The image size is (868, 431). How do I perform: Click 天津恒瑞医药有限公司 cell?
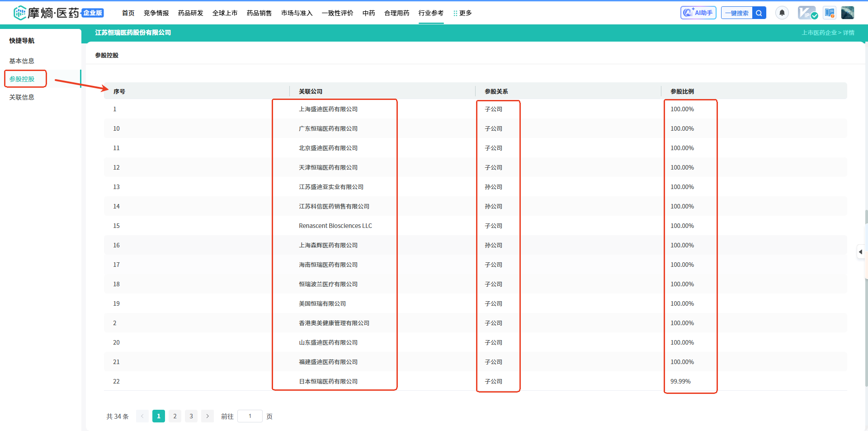click(x=328, y=167)
